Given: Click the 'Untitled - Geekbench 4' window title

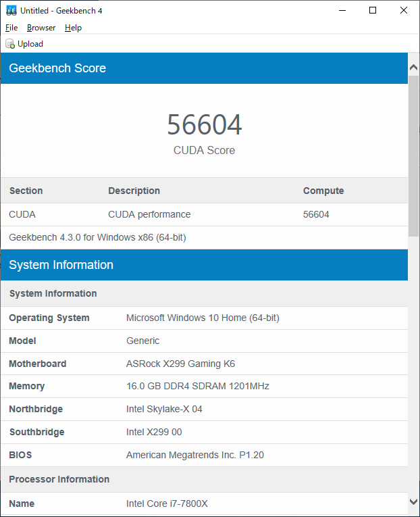Looking at the screenshot, I should point(61,11).
